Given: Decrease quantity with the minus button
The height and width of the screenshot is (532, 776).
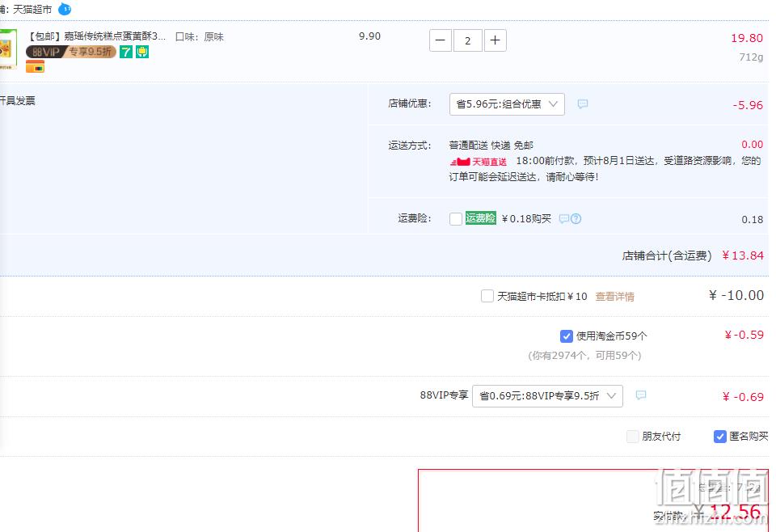Looking at the screenshot, I should click(x=441, y=40).
